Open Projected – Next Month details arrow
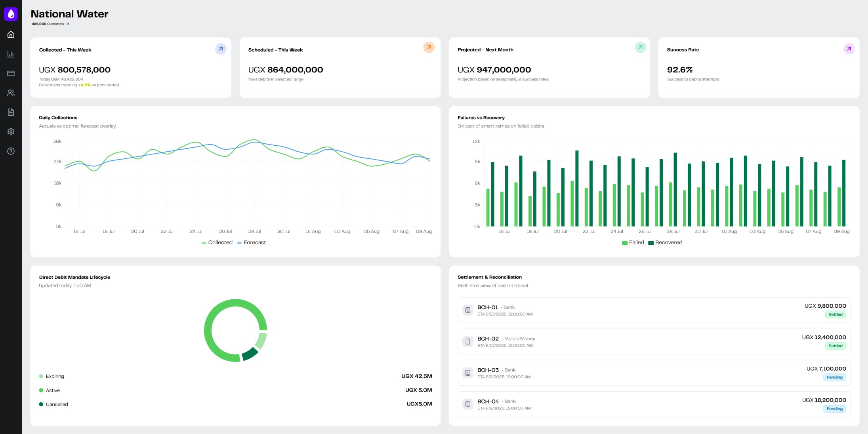The image size is (868, 434). 640,47
